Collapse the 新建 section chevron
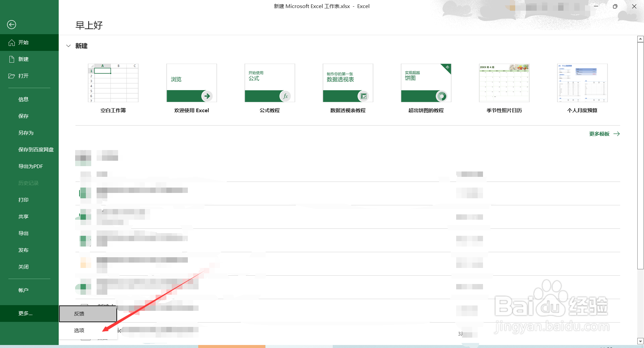 click(x=68, y=46)
